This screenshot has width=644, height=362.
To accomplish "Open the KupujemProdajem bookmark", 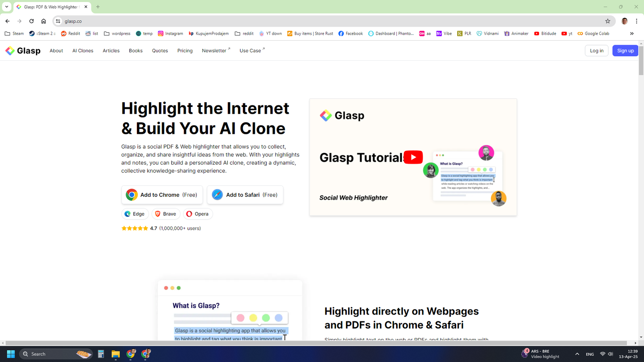I will coord(208,33).
